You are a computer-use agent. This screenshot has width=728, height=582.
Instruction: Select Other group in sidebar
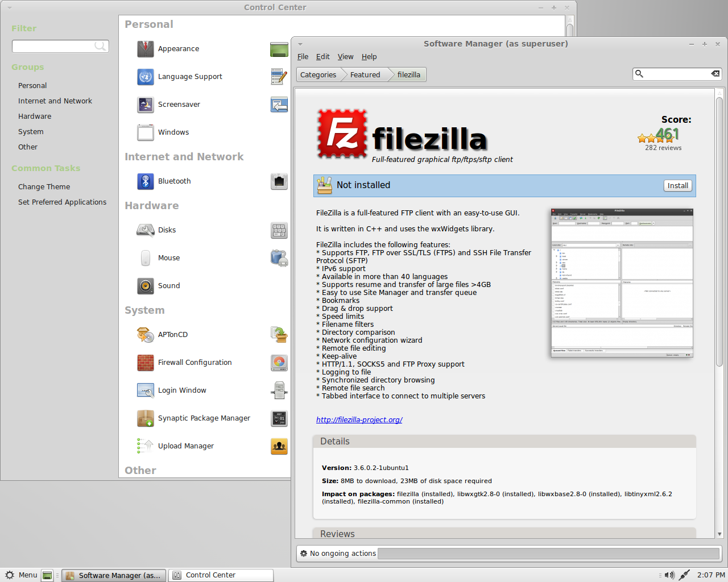28,147
